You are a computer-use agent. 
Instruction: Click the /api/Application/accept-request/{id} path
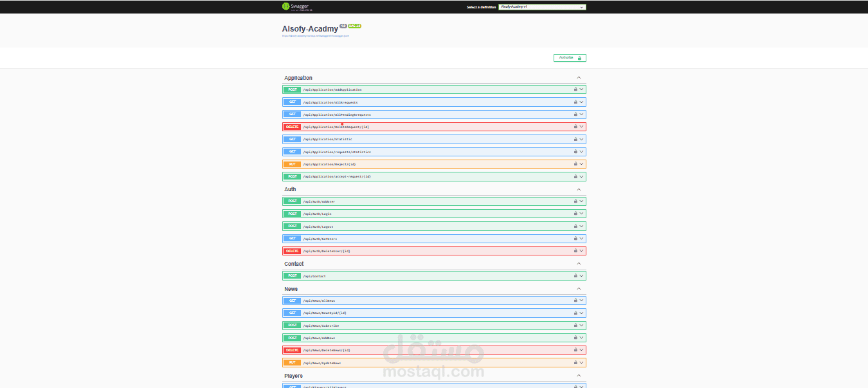click(337, 176)
